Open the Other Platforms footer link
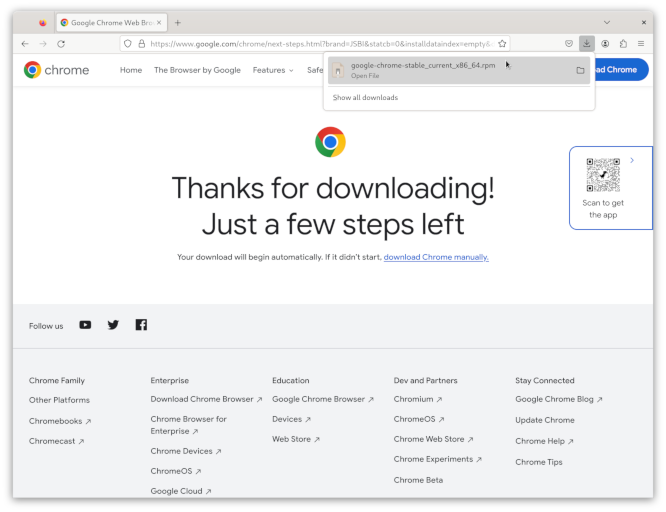 coord(59,400)
